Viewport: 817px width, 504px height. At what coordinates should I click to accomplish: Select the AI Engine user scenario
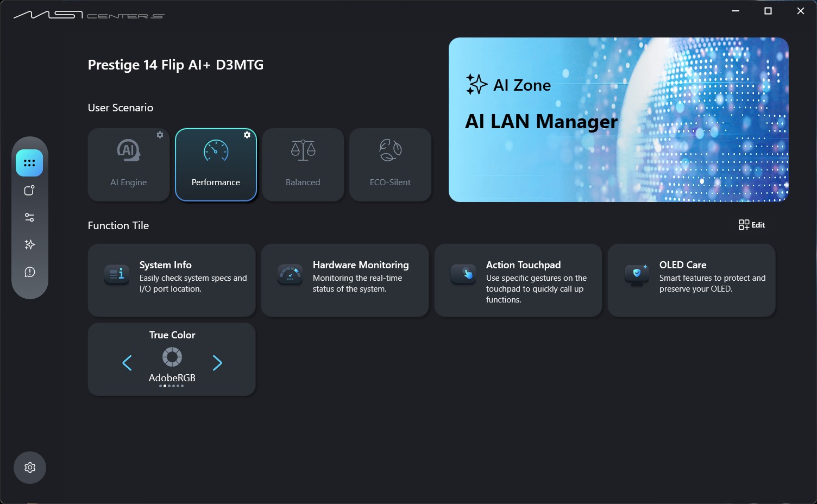coord(129,165)
